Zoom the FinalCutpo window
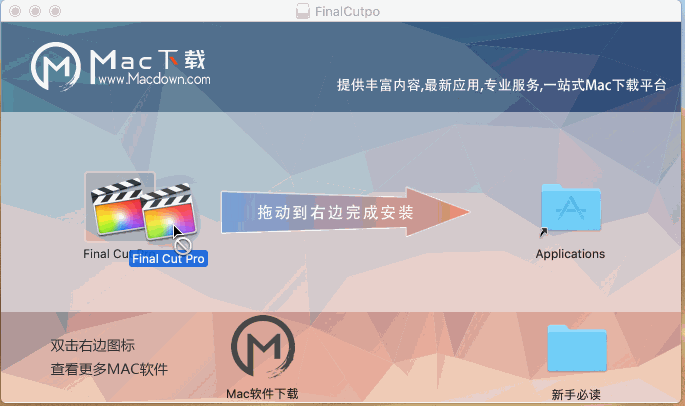This screenshot has height=406, width=685. pos(55,11)
